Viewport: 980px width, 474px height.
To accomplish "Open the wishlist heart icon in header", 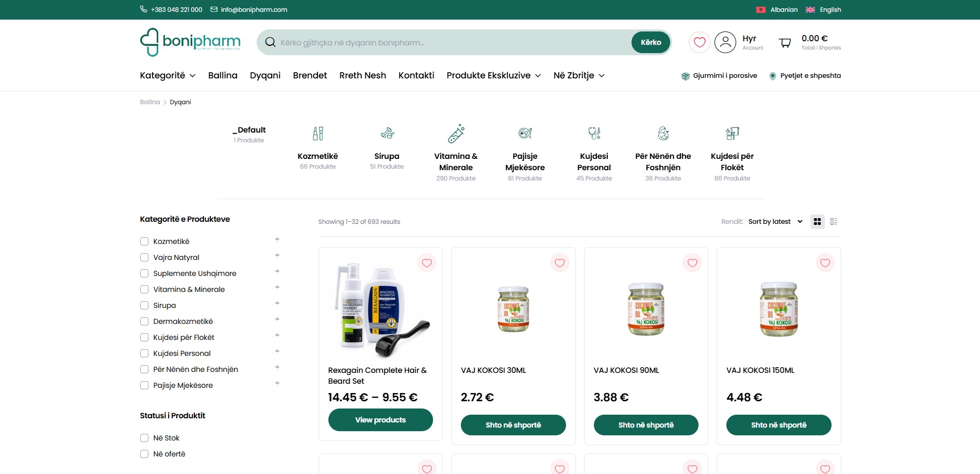I will [x=700, y=42].
